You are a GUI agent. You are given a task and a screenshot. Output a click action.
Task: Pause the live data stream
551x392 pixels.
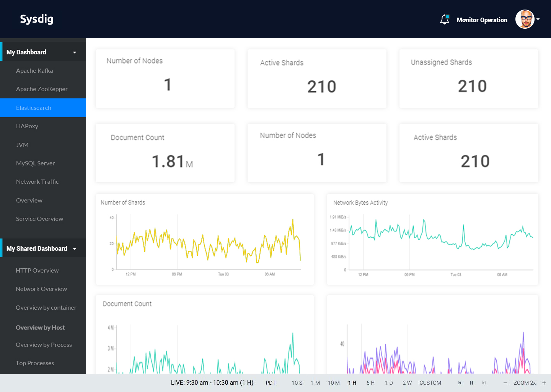pyautogui.click(x=472, y=383)
